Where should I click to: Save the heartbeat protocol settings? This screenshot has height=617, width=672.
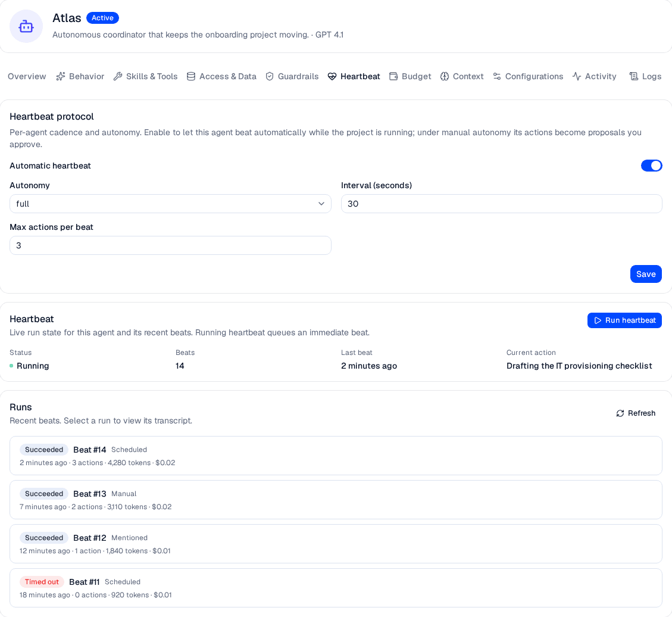tap(646, 274)
